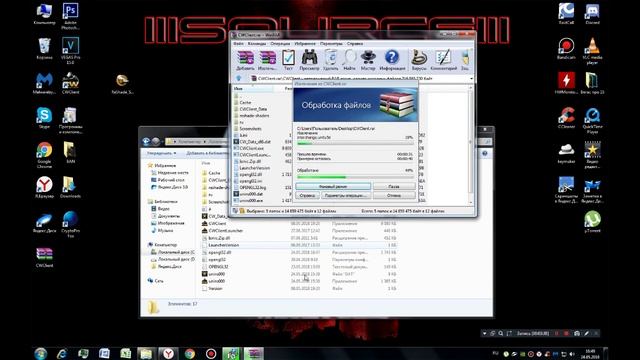
Task: Click the Explorer help question icon
Action: (485, 153)
